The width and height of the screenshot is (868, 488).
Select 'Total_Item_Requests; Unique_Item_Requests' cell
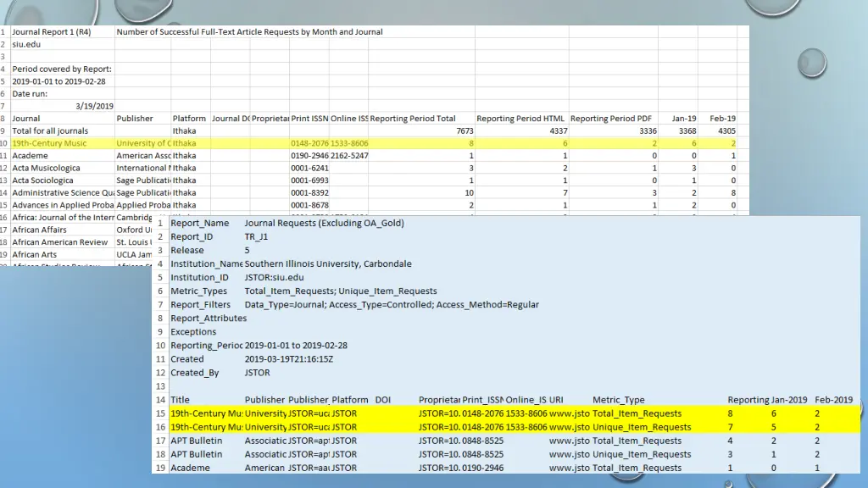[x=341, y=291]
